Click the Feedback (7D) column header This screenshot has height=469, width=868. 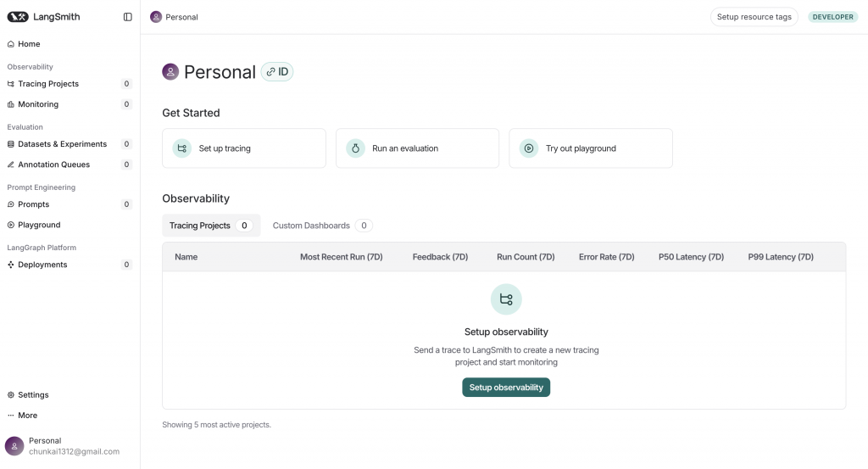tap(440, 257)
